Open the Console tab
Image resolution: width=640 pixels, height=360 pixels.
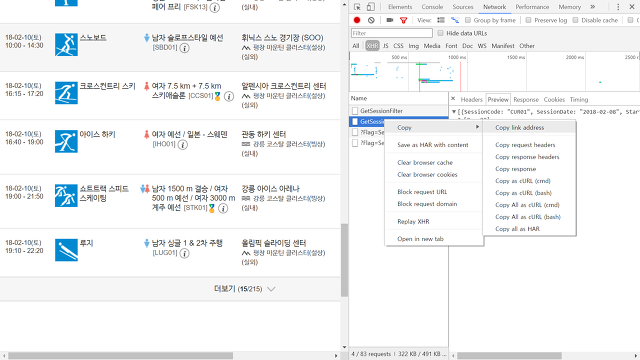click(432, 7)
